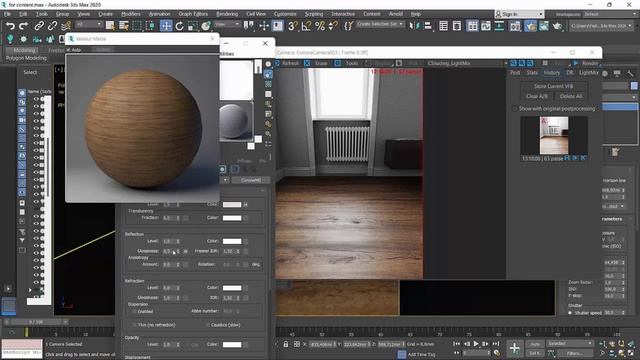Open the Workspaces Default dropdown

point(610,14)
